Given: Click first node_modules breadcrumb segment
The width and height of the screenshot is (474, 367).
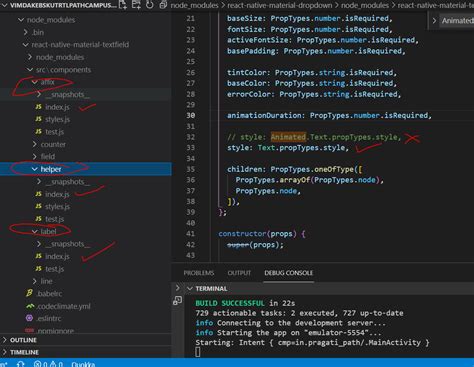Looking at the screenshot, I should point(194,5).
